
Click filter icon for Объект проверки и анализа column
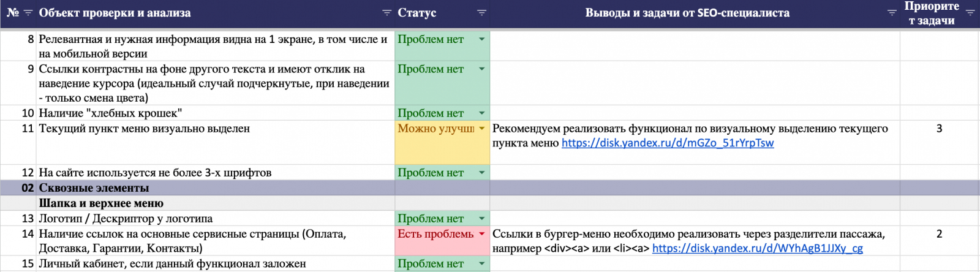tap(386, 13)
